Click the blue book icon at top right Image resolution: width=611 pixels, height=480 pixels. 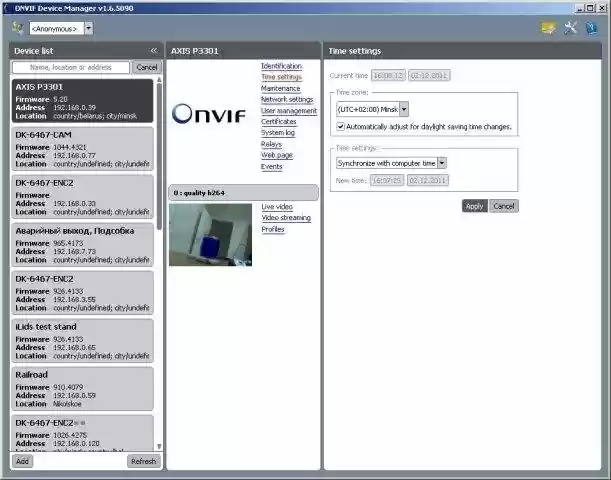[x=593, y=28]
